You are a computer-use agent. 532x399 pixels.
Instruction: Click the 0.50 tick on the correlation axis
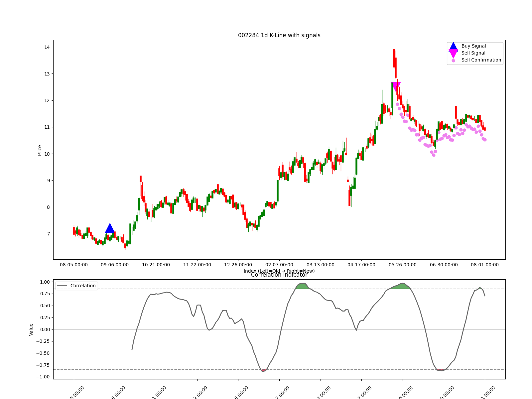pyautogui.click(x=45, y=306)
